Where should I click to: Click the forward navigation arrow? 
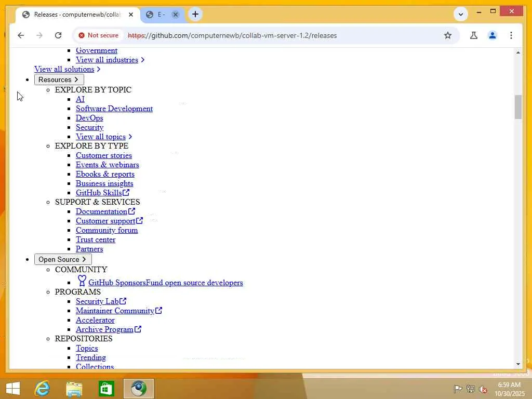point(39,35)
